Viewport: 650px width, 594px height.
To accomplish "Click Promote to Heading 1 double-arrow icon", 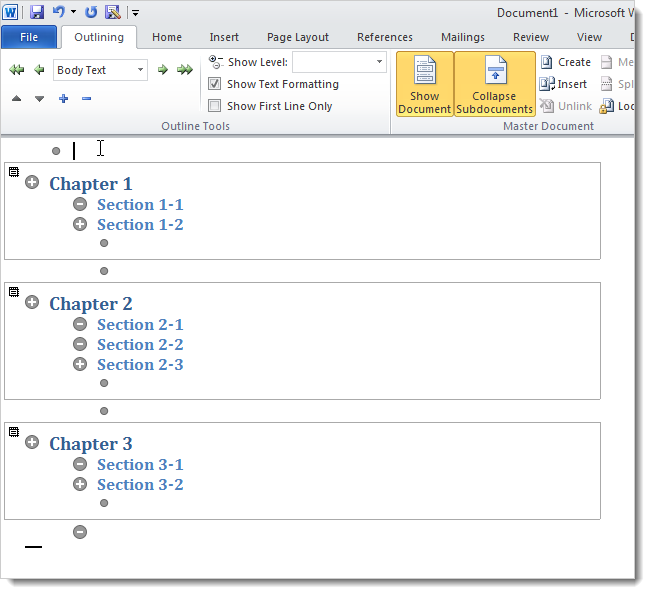I will (16, 70).
